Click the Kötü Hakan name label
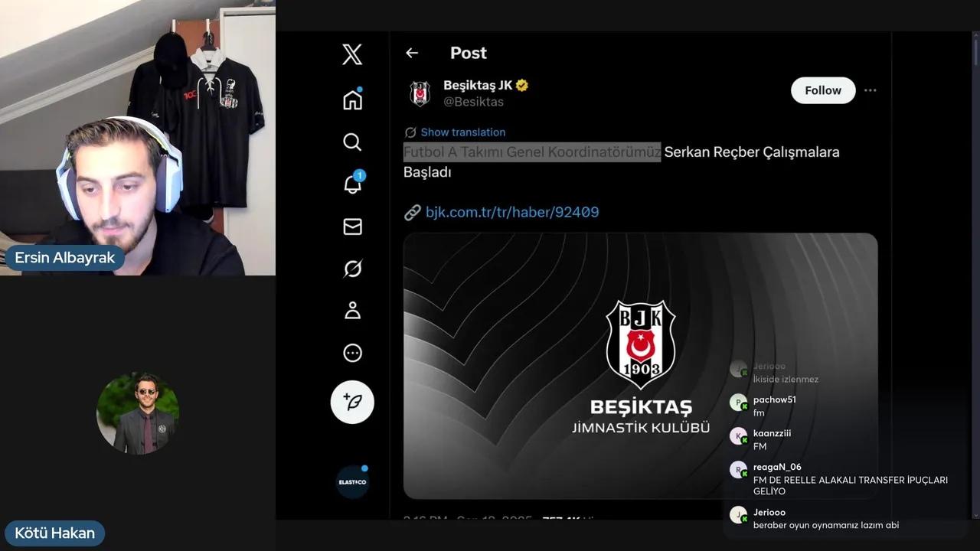 55,533
